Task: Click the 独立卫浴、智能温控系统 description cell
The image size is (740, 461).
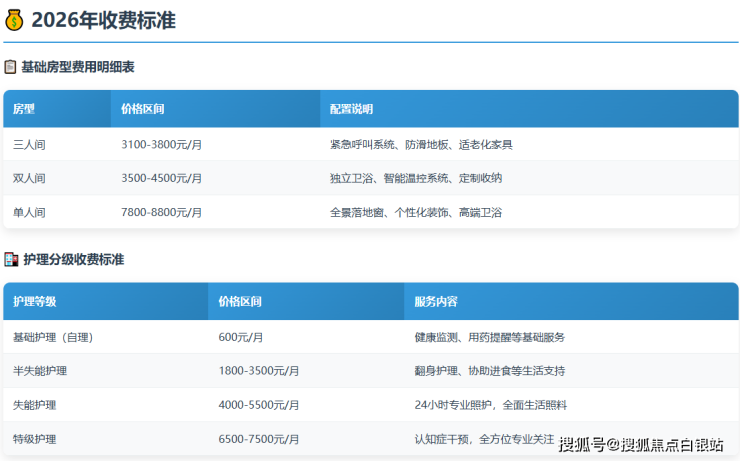Action: point(415,178)
